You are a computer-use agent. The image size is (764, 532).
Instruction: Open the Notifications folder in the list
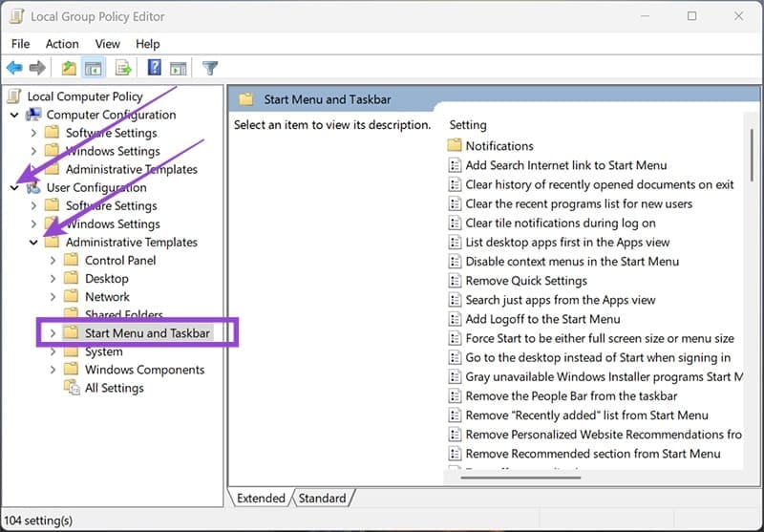499,146
